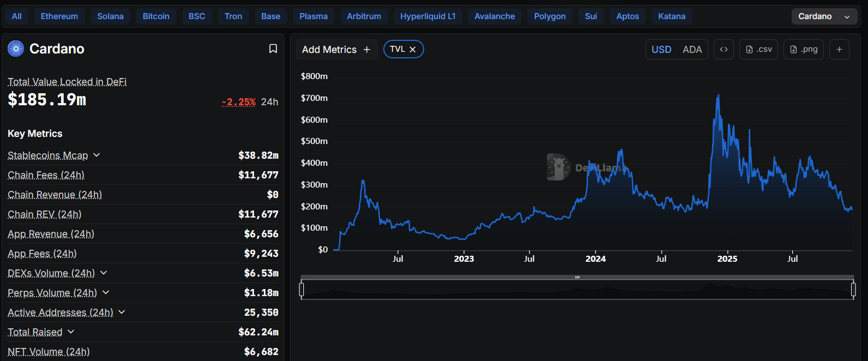868x361 pixels.
Task: Open the Cardano chain selector dropdown
Action: pyautogui.click(x=824, y=16)
